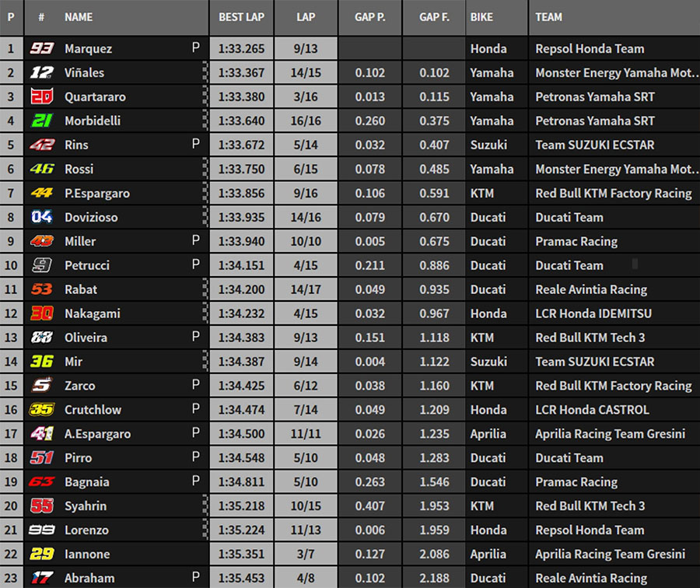Screen dimensions: 700x588
Task: Open the LCR Honda IDEMITSU team link
Action: (593, 313)
